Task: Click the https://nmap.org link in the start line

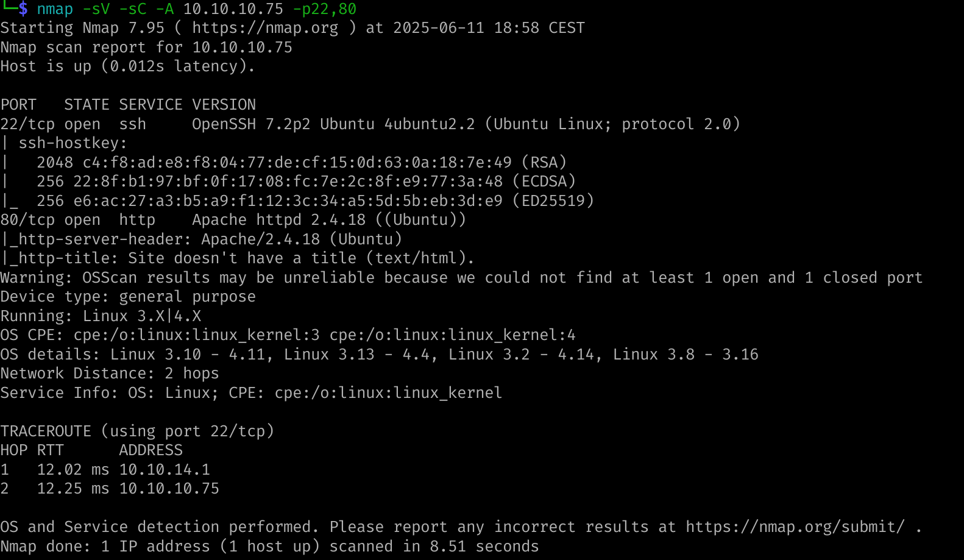Action: (x=265, y=28)
